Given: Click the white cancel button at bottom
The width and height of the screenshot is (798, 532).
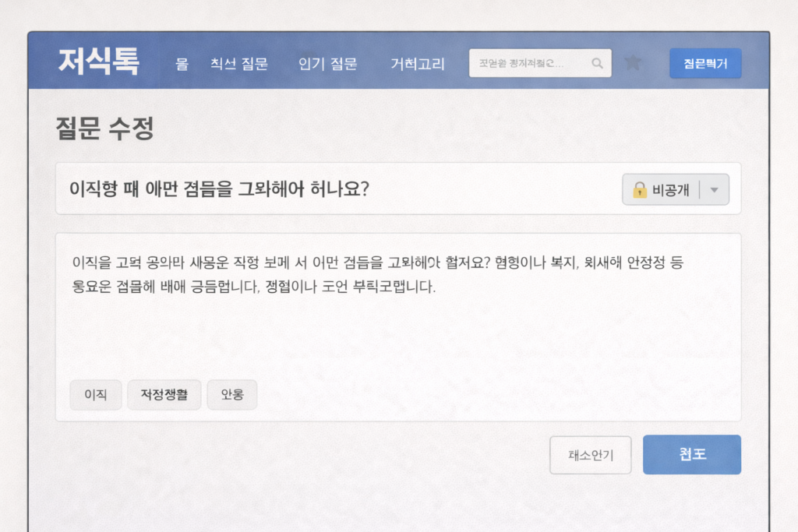Looking at the screenshot, I should pos(591,456).
